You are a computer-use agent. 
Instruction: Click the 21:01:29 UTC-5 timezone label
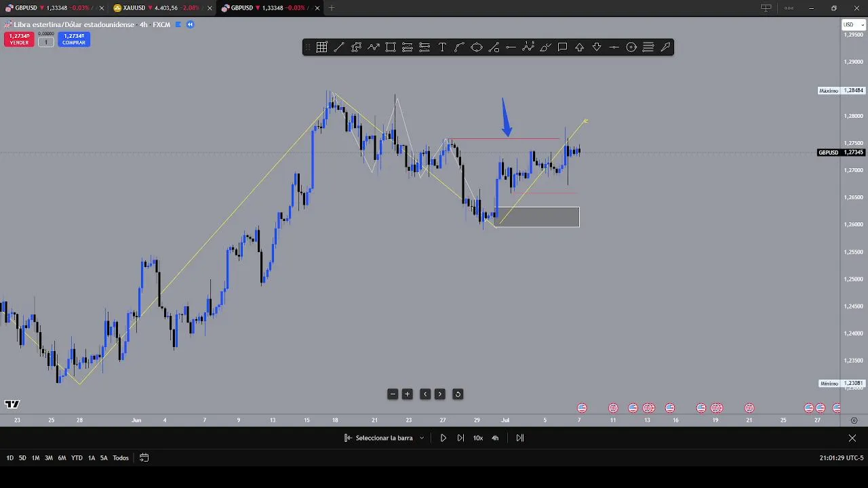[x=841, y=458]
